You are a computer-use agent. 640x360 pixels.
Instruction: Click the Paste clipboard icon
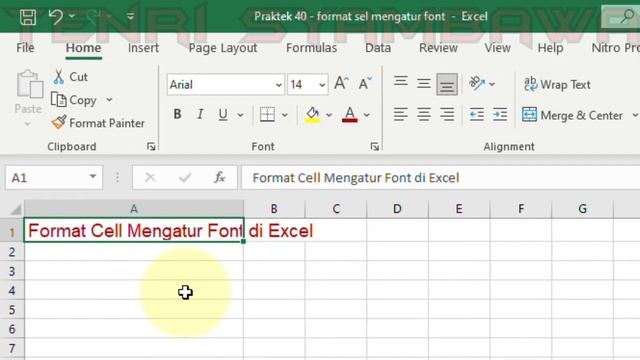click(29, 85)
